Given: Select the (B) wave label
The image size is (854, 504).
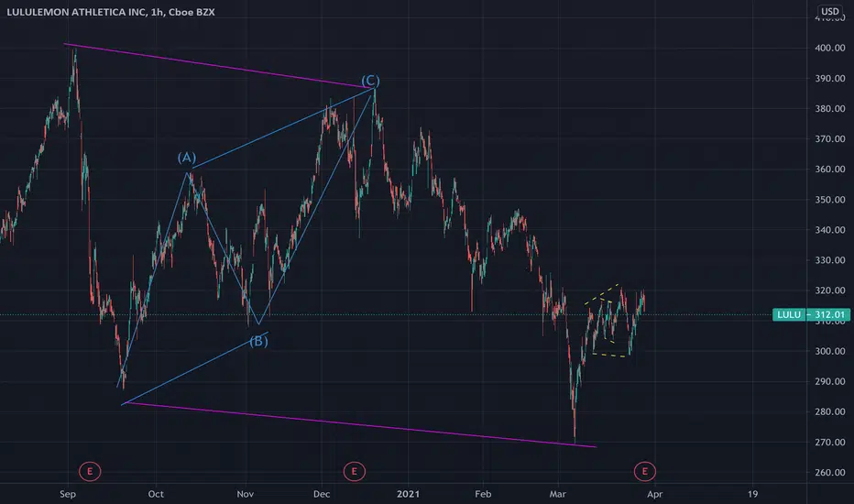Looking at the screenshot, I should (258, 341).
